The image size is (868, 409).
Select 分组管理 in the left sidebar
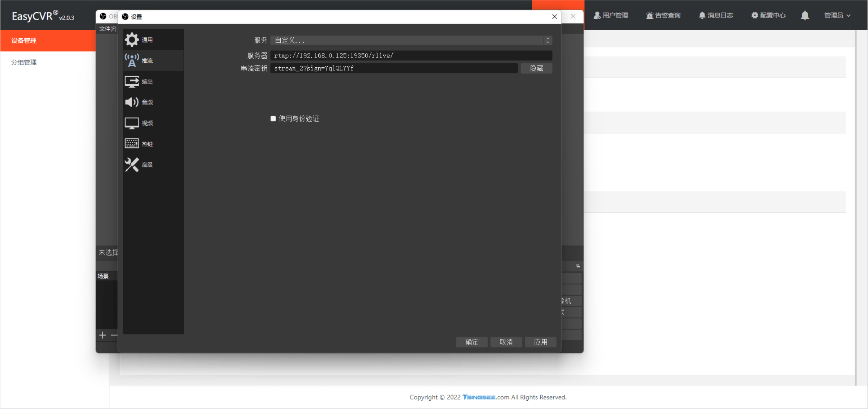tap(24, 62)
